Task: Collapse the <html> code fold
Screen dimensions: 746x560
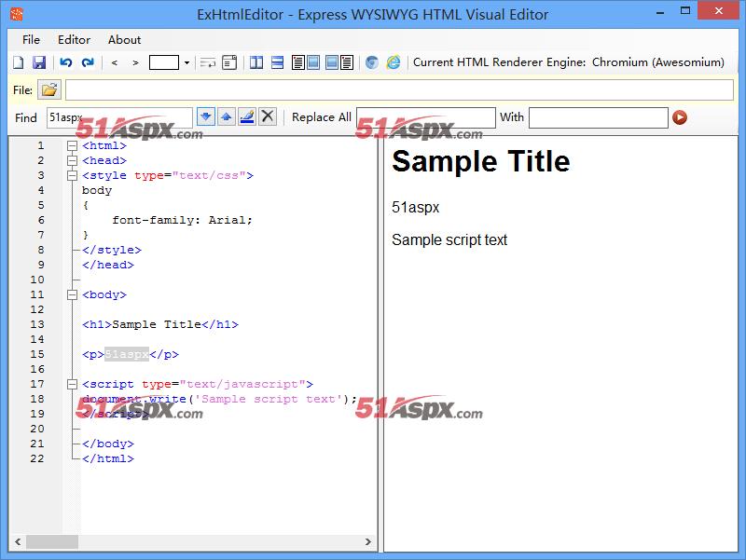Action: click(72, 145)
